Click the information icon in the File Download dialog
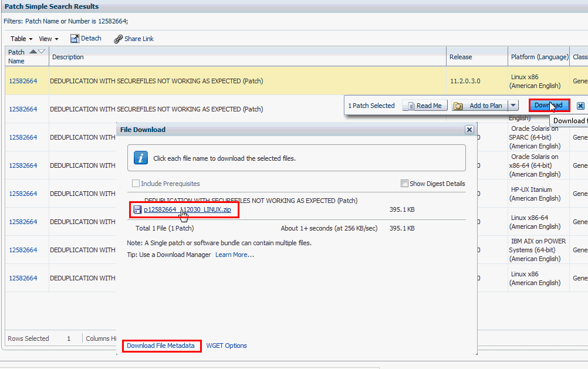Viewport: 588px width, 369px height. [140, 156]
